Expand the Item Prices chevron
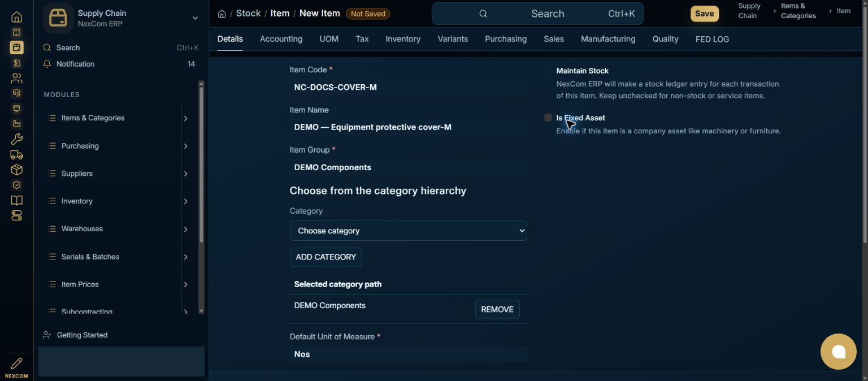 [185, 284]
